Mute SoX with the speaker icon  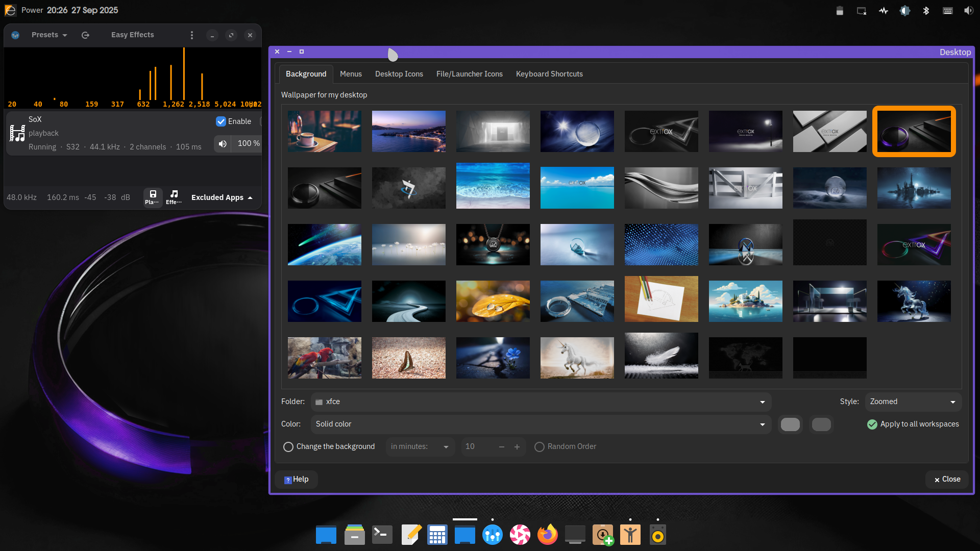pyautogui.click(x=223, y=144)
